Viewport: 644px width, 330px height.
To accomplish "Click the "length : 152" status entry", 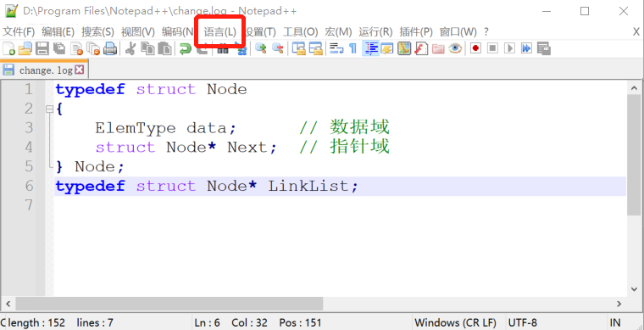I will (36, 323).
